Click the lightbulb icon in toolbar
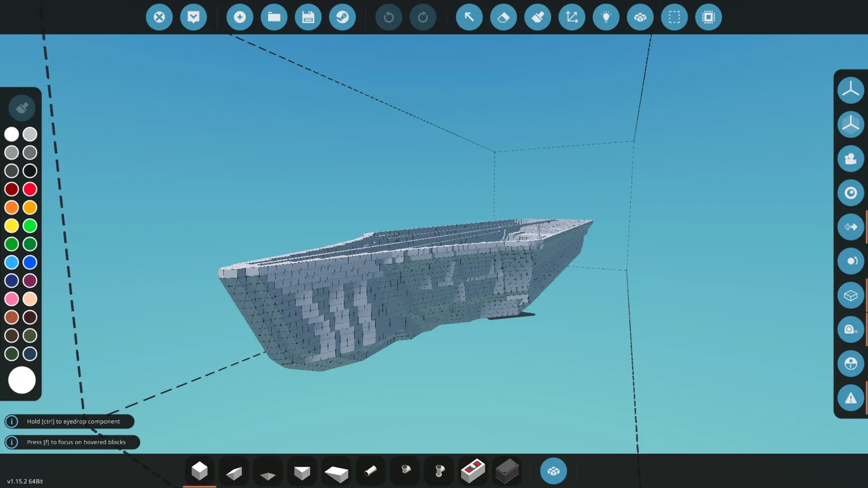Viewport: 868px width, 488px height. 606,17
